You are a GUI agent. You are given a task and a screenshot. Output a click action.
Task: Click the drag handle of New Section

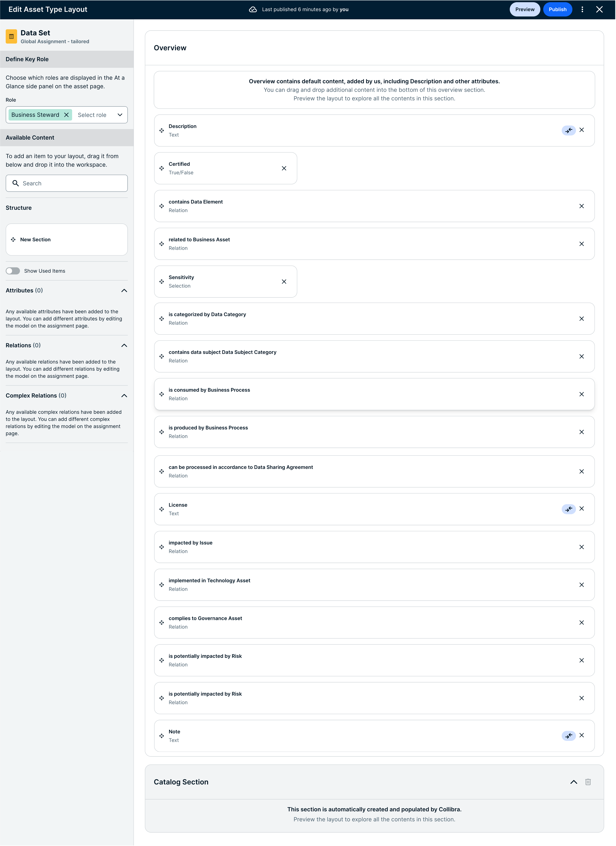(x=13, y=239)
